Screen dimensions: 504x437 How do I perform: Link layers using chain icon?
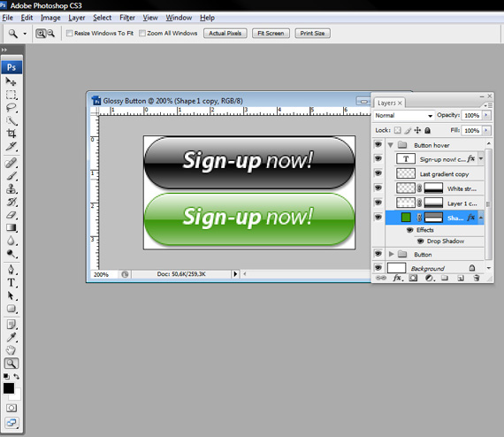tap(381, 278)
